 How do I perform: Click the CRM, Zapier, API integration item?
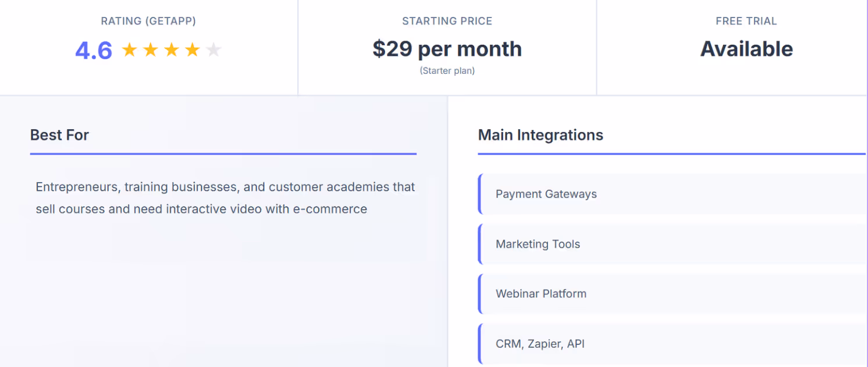(x=673, y=344)
